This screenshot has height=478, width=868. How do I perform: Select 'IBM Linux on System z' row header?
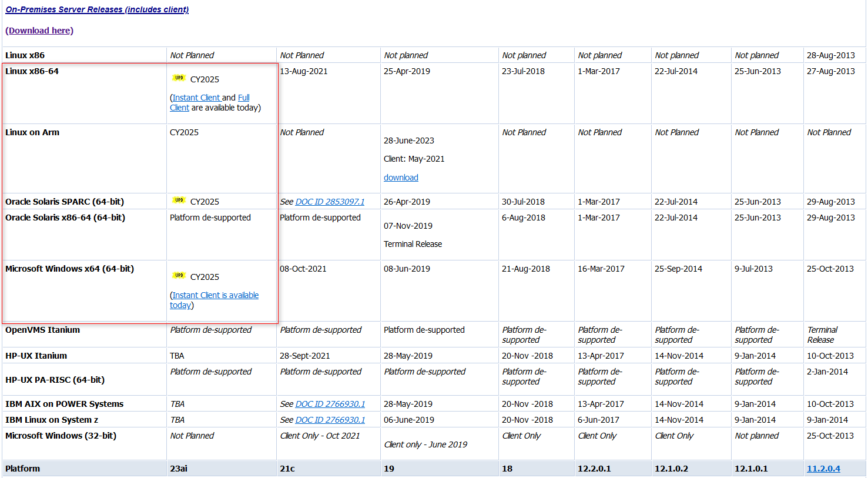click(x=52, y=420)
